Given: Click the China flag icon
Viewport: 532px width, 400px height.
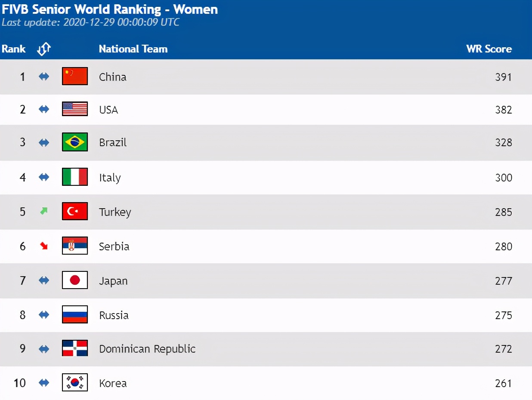Looking at the screenshot, I should tap(75, 76).
